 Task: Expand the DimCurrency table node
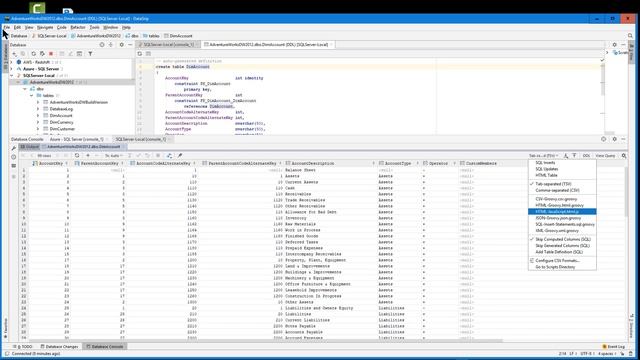click(38, 122)
